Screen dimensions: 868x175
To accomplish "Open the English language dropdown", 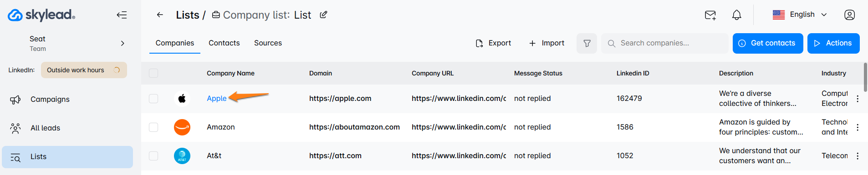I will (800, 15).
